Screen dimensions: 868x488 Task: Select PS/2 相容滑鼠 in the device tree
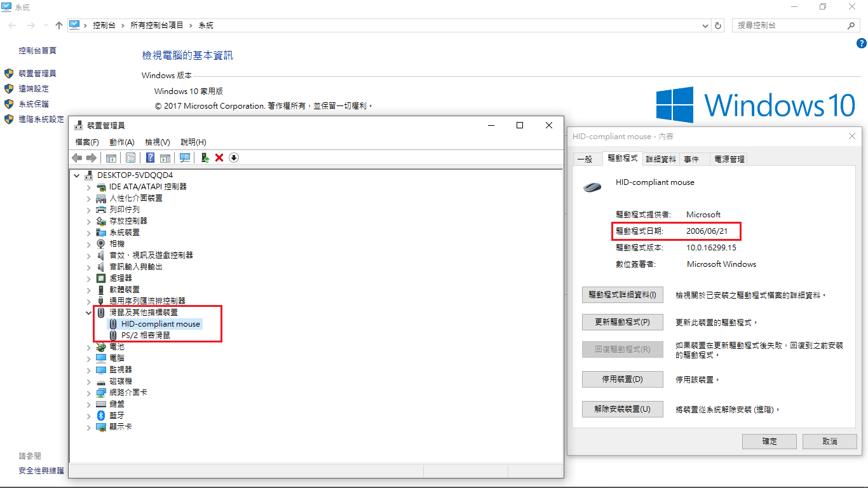[146, 335]
